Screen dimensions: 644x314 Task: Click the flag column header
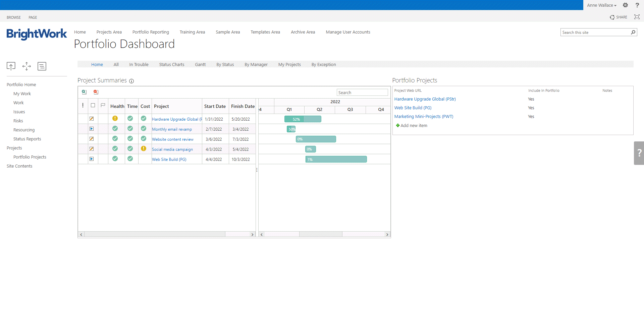click(103, 106)
